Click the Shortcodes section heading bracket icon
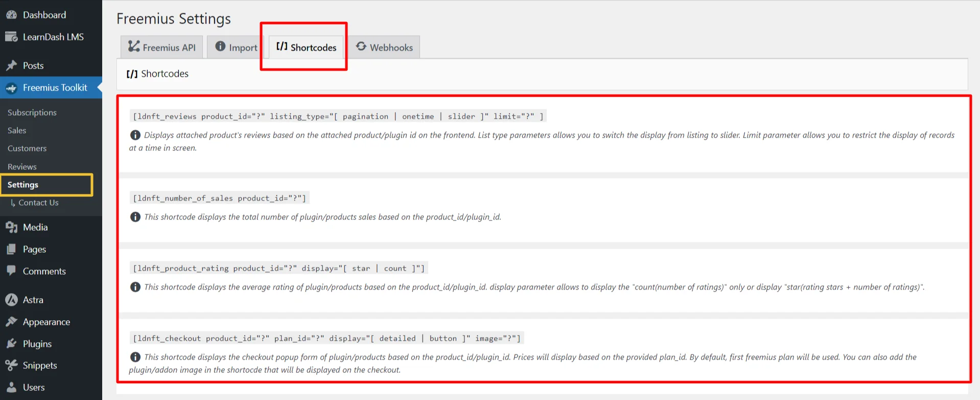The width and height of the screenshot is (980, 400). [x=132, y=74]
